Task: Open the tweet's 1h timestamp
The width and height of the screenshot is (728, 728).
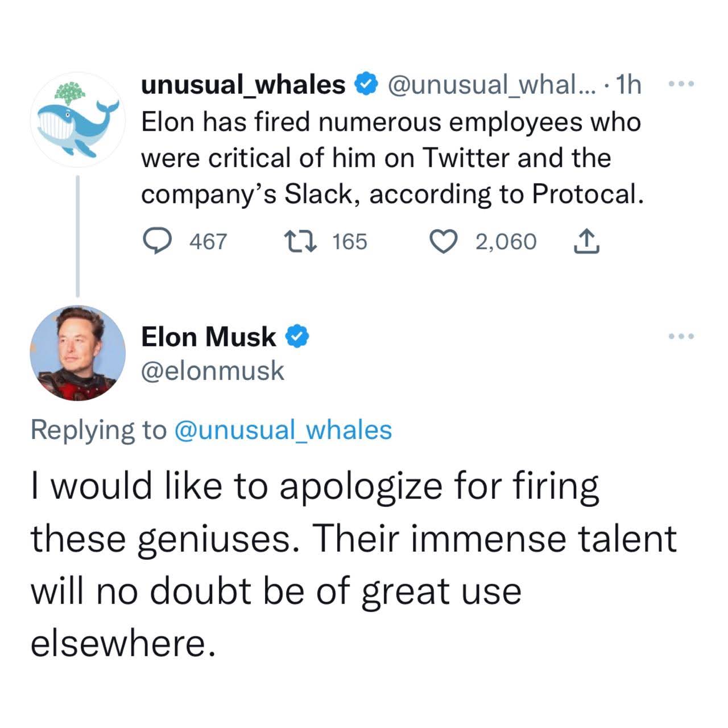Action: pyautogui.click(x=629, y=85)
